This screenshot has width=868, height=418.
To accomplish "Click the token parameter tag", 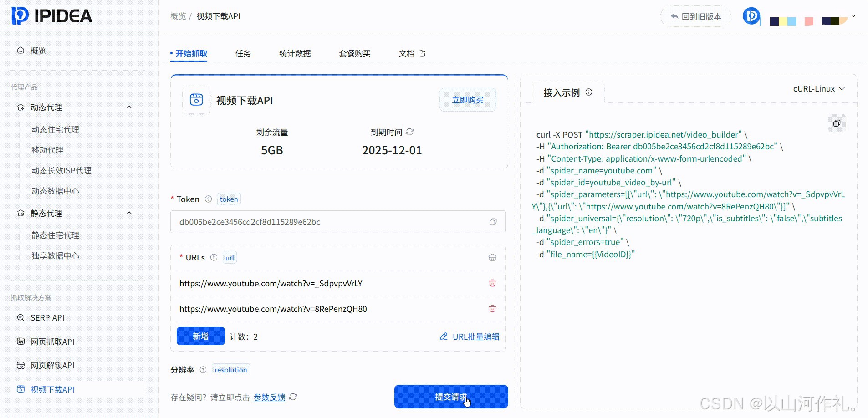I will (229, 199).
